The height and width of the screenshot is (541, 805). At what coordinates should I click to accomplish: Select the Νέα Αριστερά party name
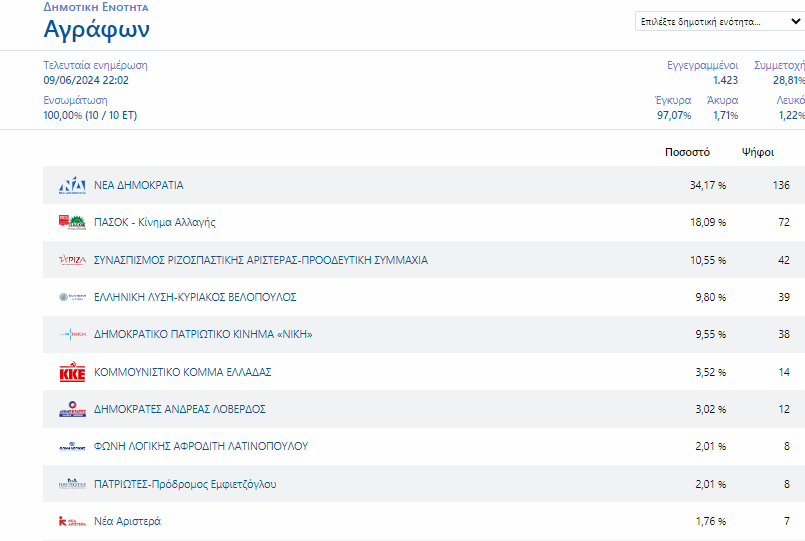127,521
